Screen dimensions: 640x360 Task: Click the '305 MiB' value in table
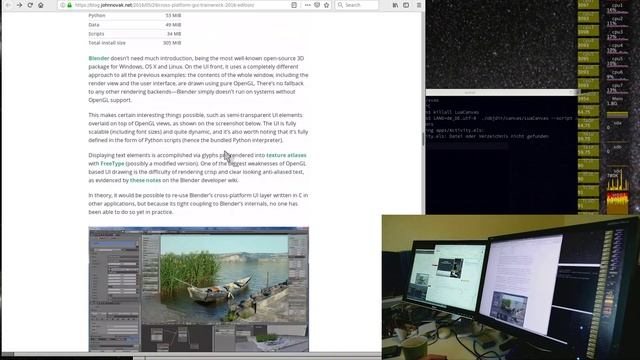point(172,42)
